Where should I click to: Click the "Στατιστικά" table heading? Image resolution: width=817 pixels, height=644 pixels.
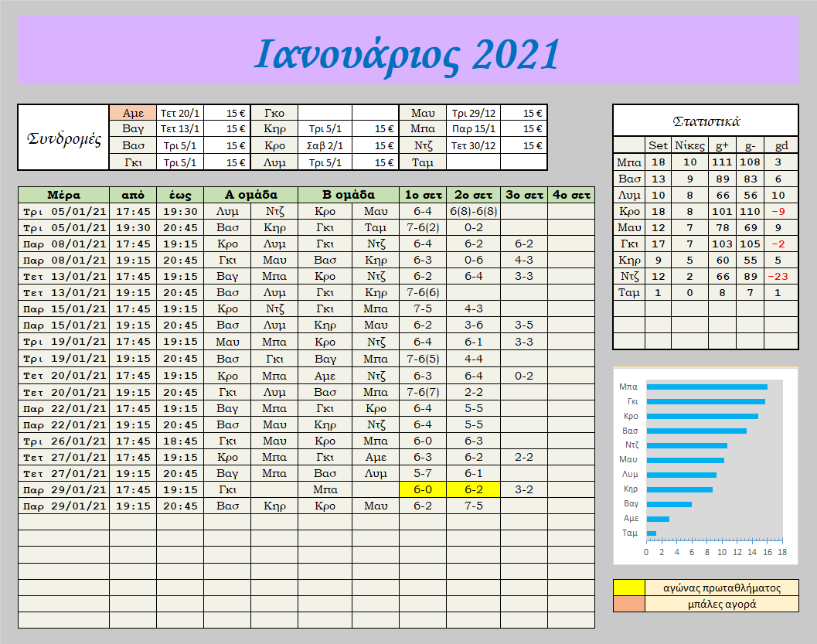(705, 121)
